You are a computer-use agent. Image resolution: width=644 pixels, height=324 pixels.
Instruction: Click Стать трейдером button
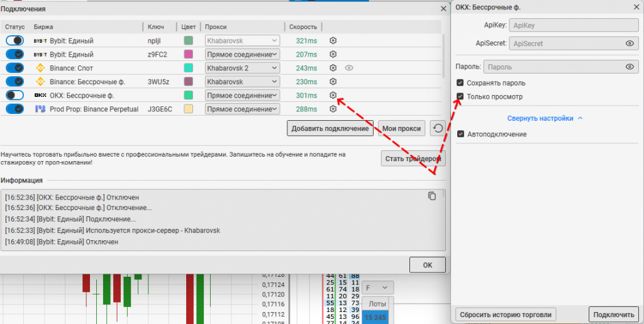coord(413,158)
